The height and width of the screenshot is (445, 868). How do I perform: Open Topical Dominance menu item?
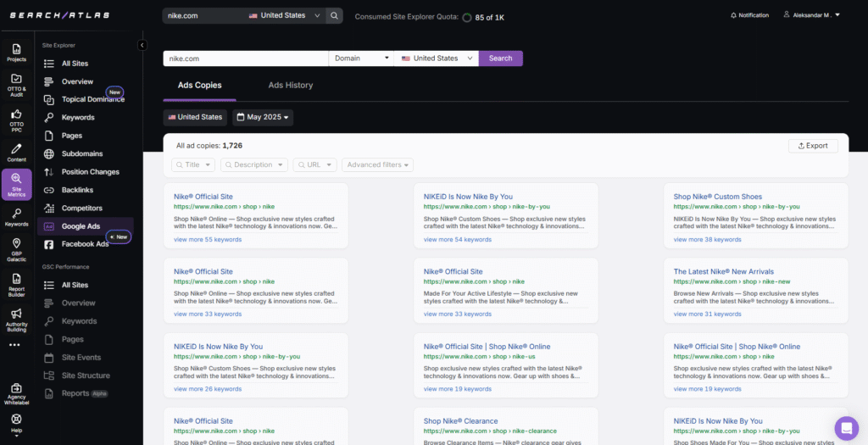(93, 100)
